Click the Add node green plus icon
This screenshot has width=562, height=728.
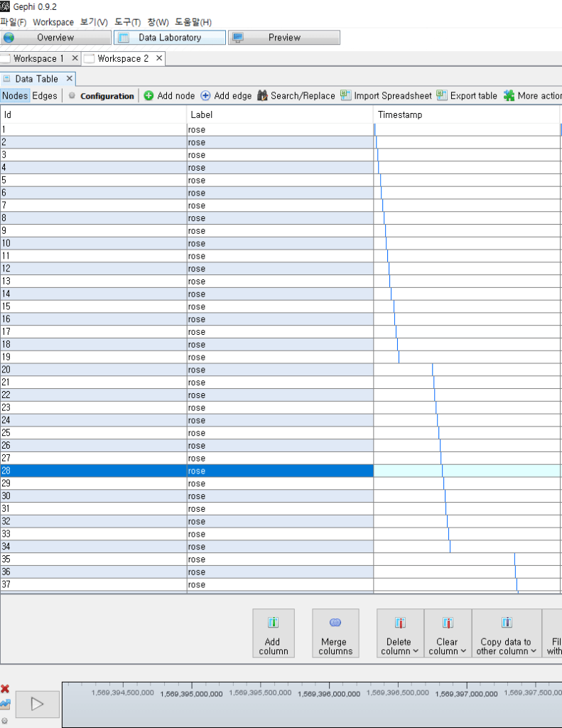point(148,96)
